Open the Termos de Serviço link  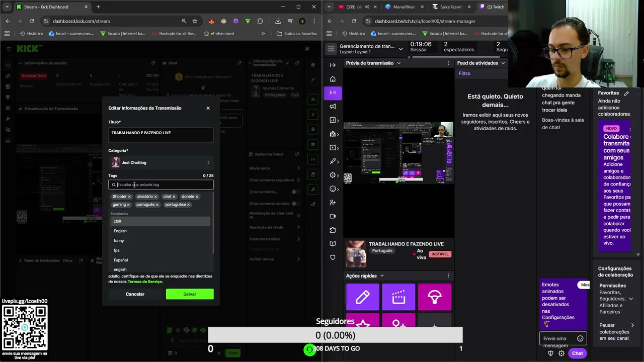coord(145,282)
